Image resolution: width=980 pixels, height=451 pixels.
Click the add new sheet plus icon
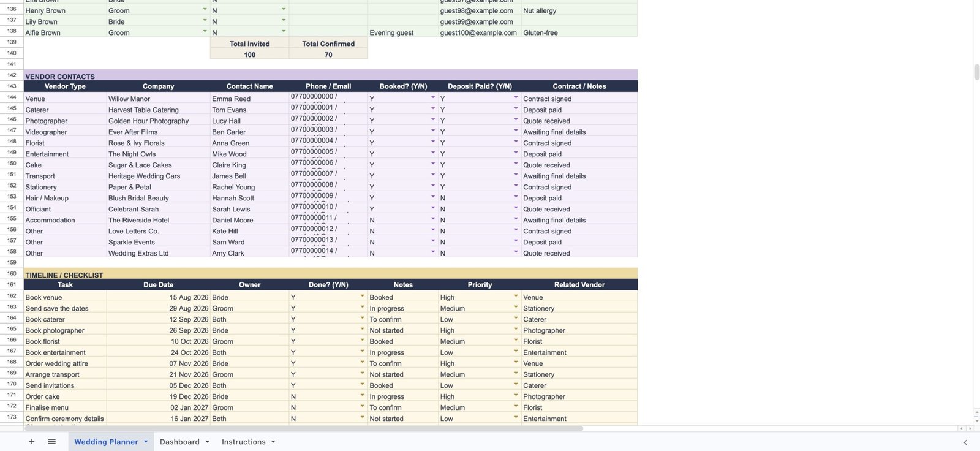pyautogui.click(x=32, y=442)
